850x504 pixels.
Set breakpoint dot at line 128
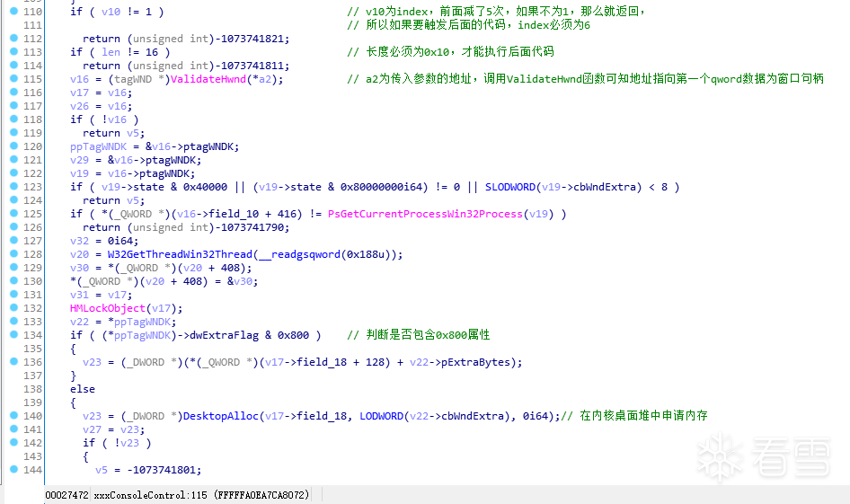click(x=14, y=253)
